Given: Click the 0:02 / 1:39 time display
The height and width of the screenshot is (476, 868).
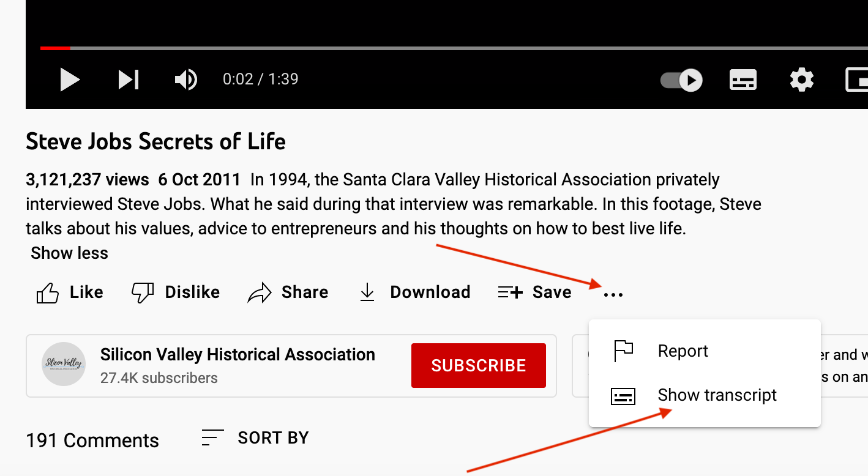Looking at the screenshot, I should point(260,80).
